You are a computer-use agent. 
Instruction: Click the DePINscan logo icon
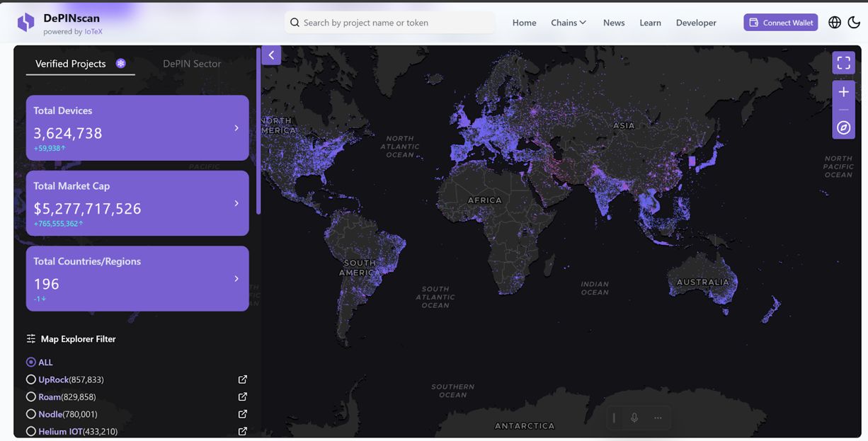pyautogui.click(x=25, y=23)
